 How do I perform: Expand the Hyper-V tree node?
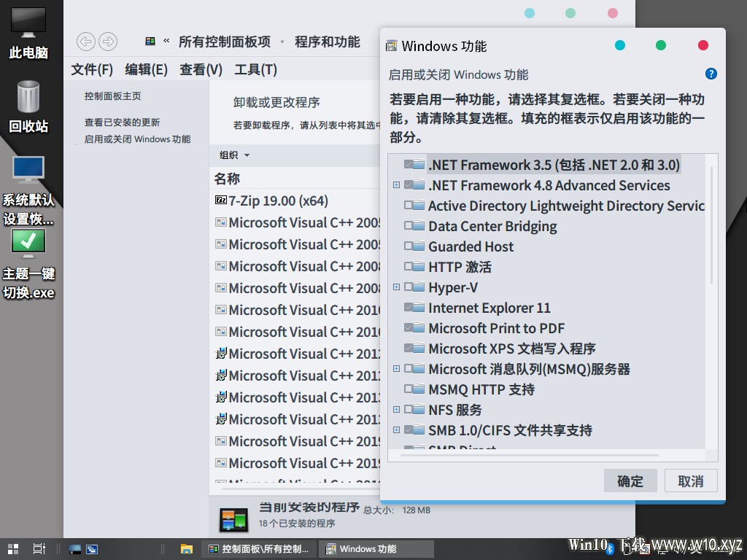[396, 287]
